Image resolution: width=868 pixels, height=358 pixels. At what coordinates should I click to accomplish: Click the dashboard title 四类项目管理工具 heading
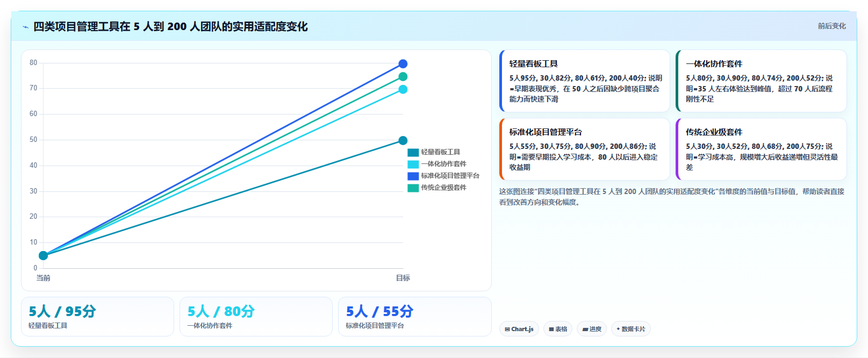click(x=170, y=26)
